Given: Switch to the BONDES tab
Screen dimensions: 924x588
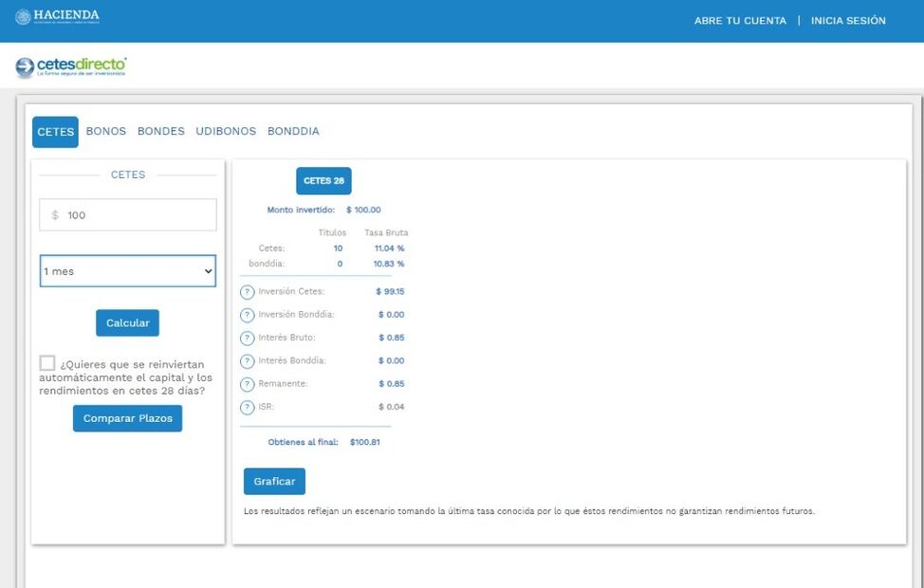Looking at the screenshot, I should pyautogui.click(x=161, y=131).
